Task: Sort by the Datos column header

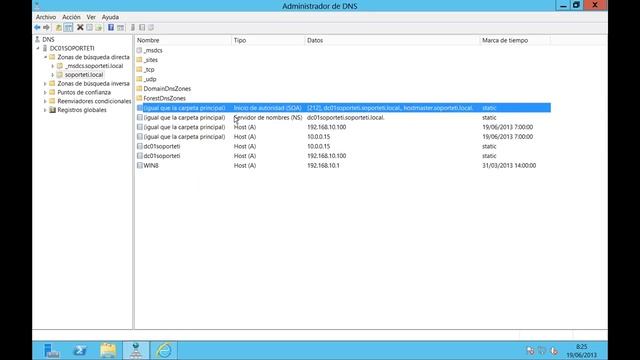Action: (392, 40)
